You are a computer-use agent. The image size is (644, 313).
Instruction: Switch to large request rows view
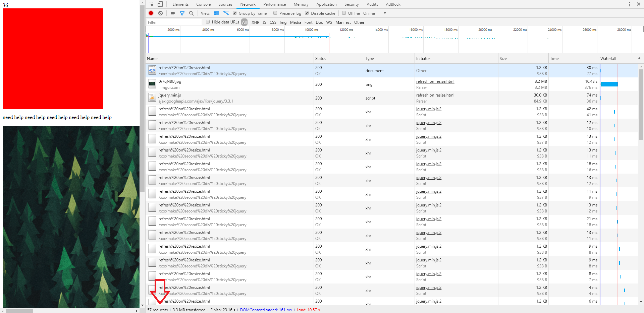[x=217, y=13]
